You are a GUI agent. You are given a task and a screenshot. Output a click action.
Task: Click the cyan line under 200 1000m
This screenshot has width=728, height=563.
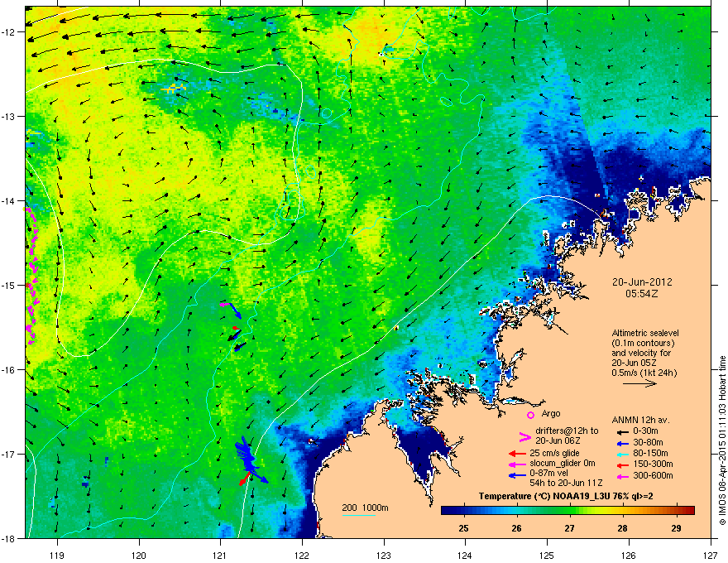[x=358, y=516]
